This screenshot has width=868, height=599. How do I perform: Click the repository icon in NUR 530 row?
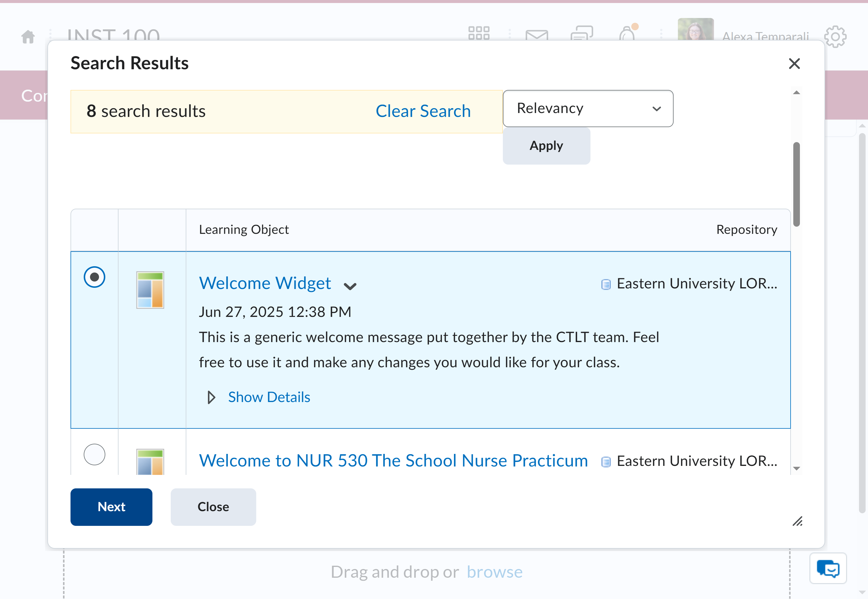[606, 462]
